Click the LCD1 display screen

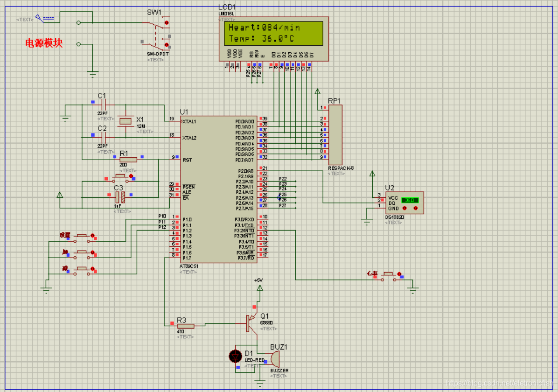pyautogui.click(x=274, y=34)
